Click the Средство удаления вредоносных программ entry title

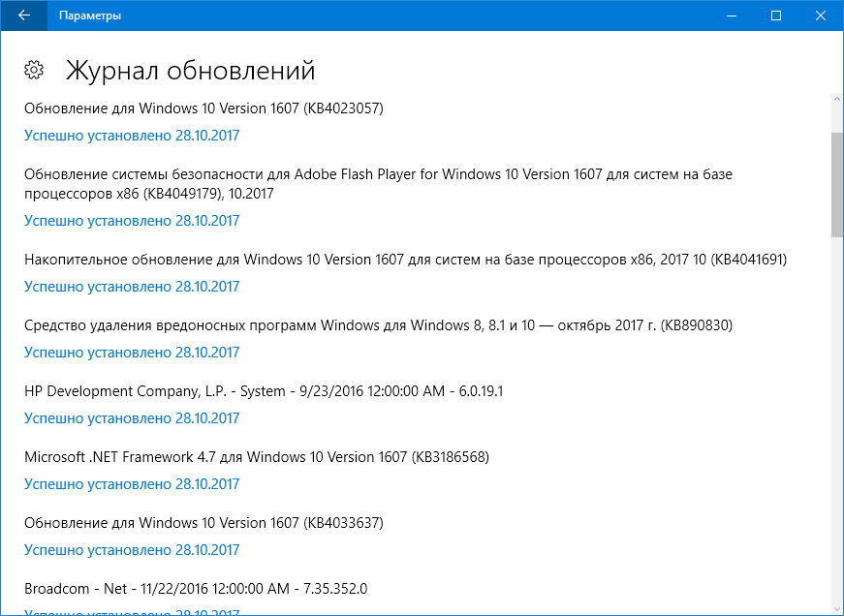[378, 325]
